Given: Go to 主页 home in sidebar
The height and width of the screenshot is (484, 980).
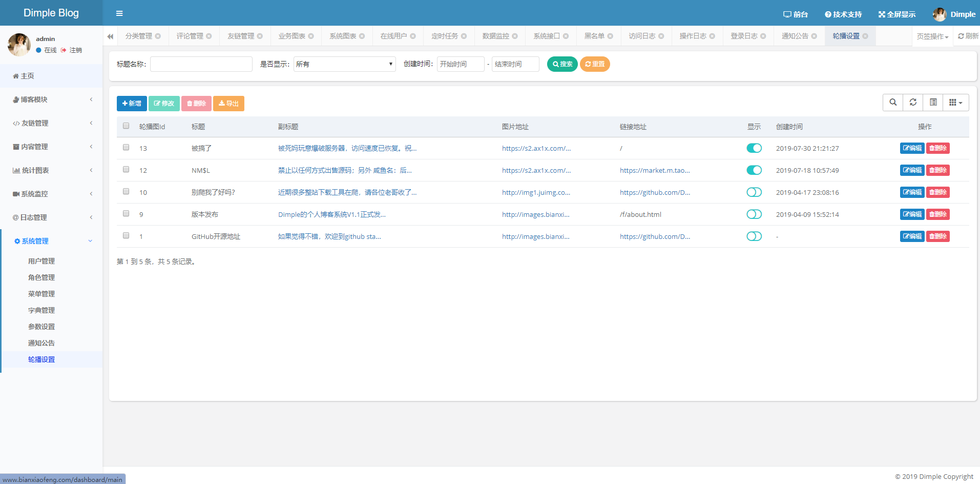Looking at the screenshot, I should click(51, 76).
